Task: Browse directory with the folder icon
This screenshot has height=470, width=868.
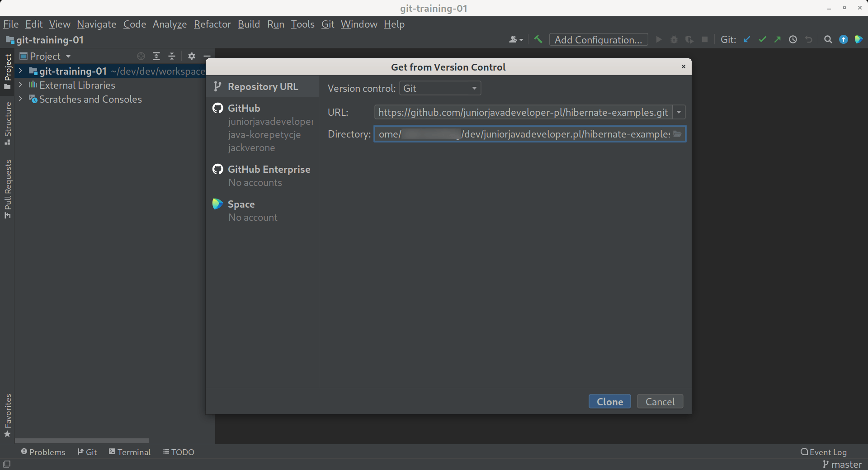Action: 677,134
